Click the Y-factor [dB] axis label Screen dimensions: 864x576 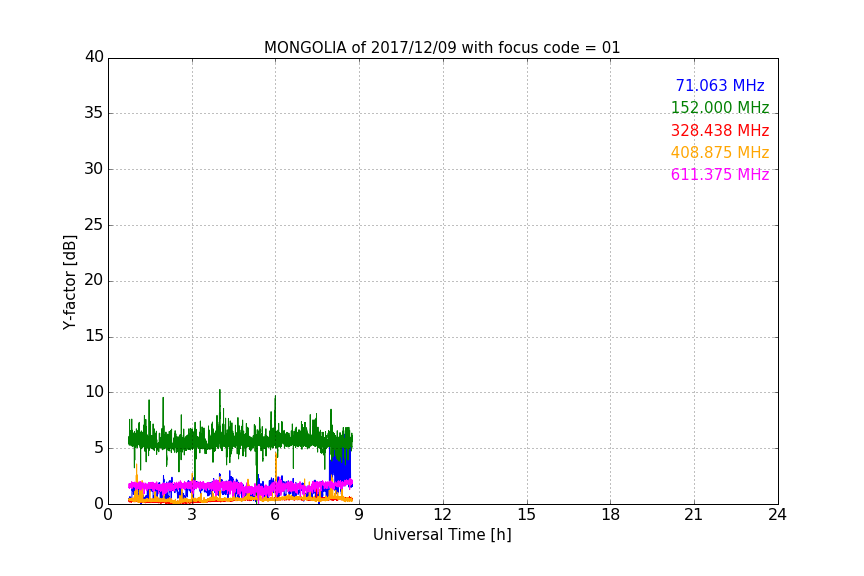(69, 282)
